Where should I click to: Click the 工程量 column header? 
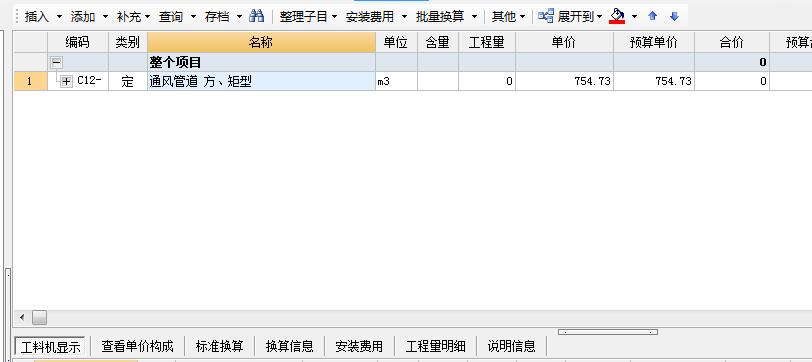tap(487, 42)
